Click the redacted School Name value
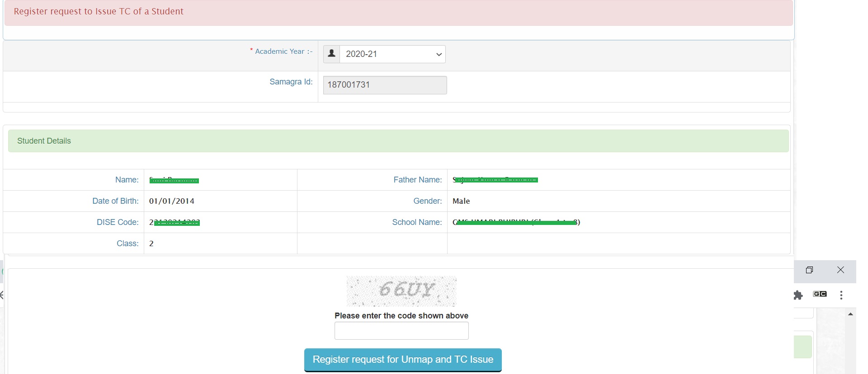 (516, 222)
